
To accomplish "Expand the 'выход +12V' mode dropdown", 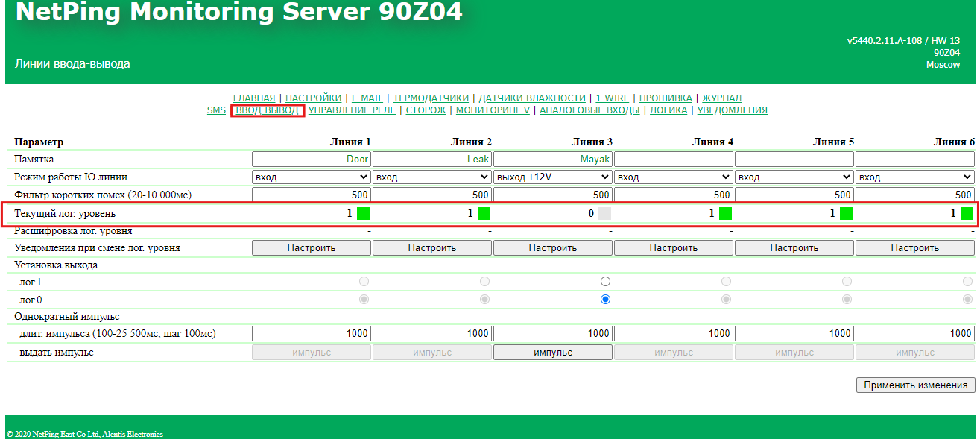I will pyautogui.click(x=552, y=177).
